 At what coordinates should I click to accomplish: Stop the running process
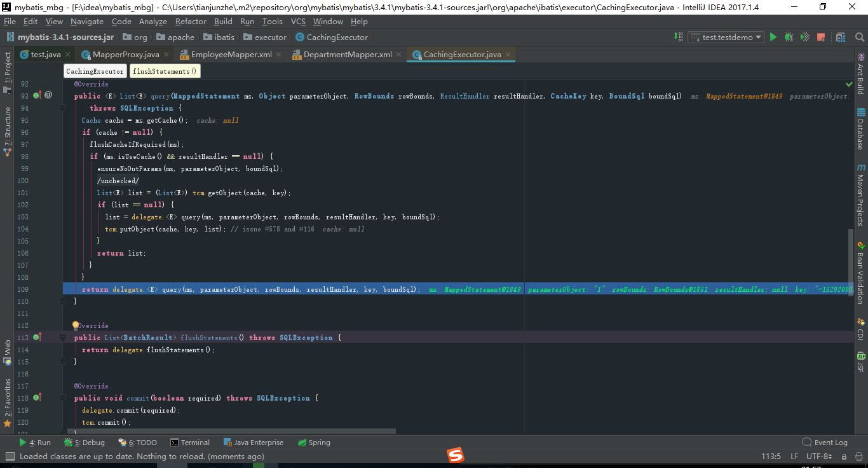(x=820, y=37)
